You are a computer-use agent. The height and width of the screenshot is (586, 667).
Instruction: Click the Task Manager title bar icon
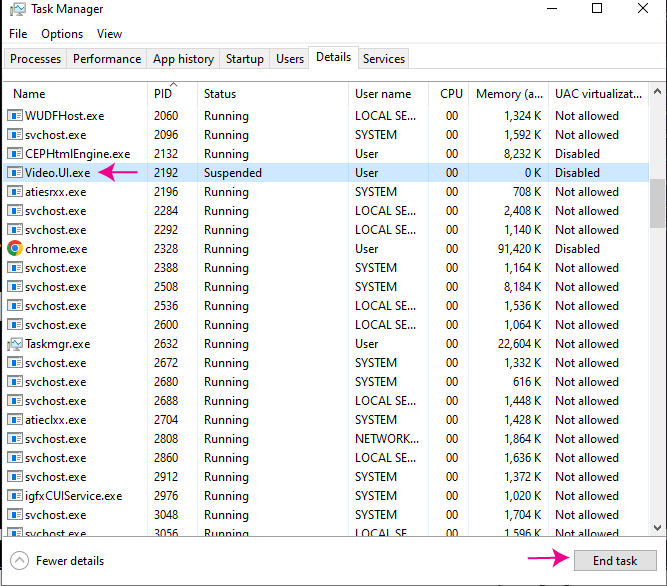pos(17,9)
